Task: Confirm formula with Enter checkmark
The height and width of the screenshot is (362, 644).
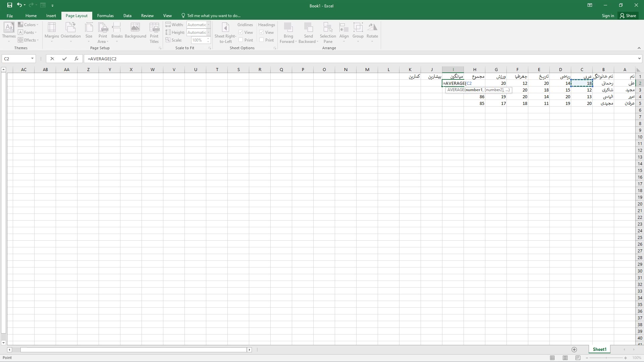Action: [x=64, y=59]
